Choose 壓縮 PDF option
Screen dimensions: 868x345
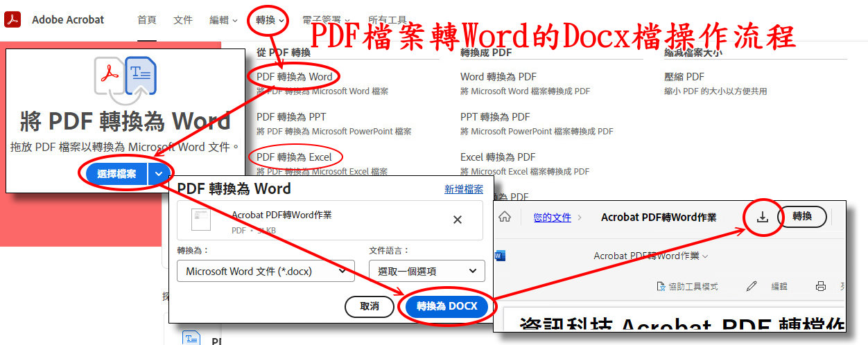(684, 77)
